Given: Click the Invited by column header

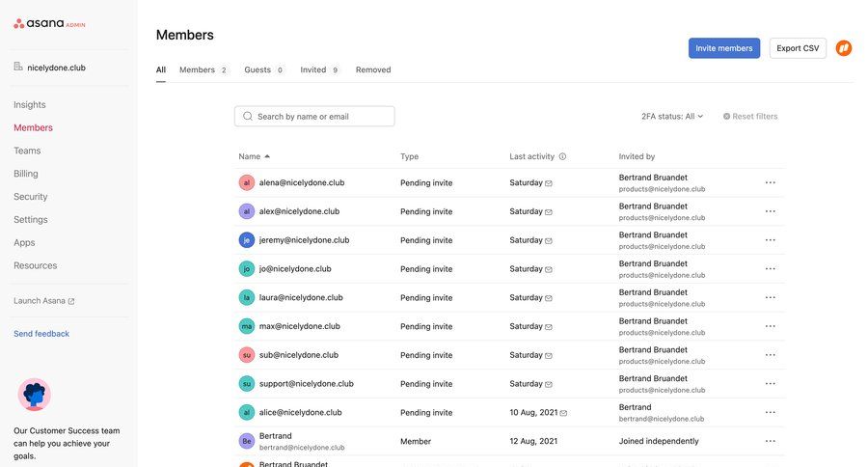Looking at the screenshot, I should click(x=637, y=156).
